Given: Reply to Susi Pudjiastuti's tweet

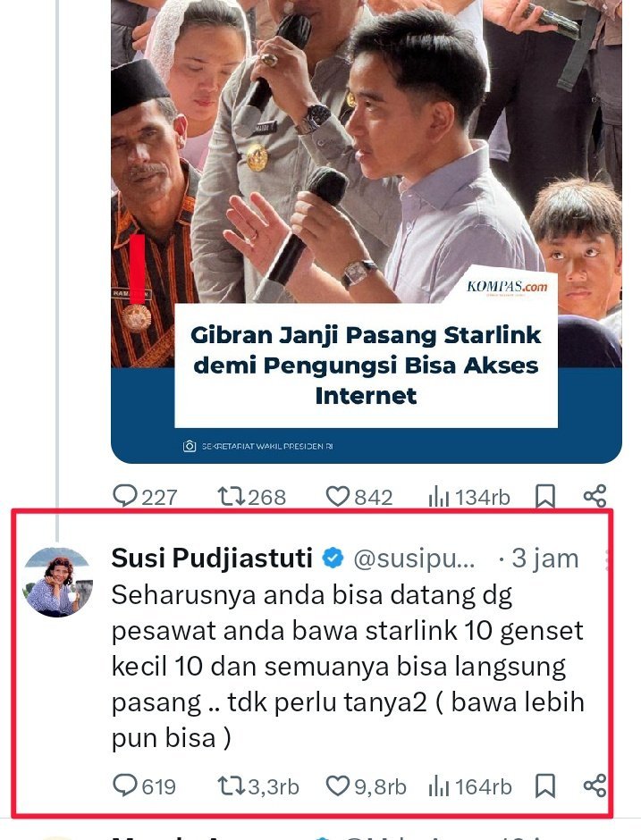Looking at the screenshot, I should coord(144,785).
